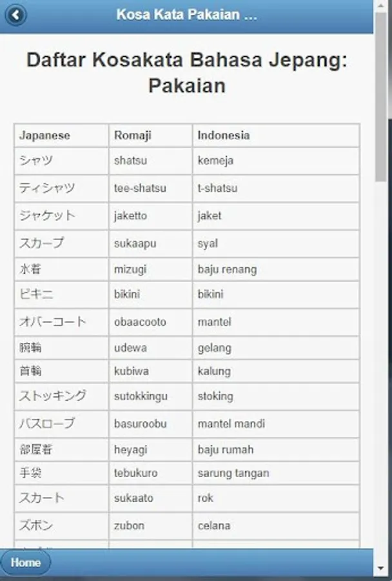This screenshot has width=392, height=581.
Task: Click the sarung tangan cell
Action: (x=233, y=473)
